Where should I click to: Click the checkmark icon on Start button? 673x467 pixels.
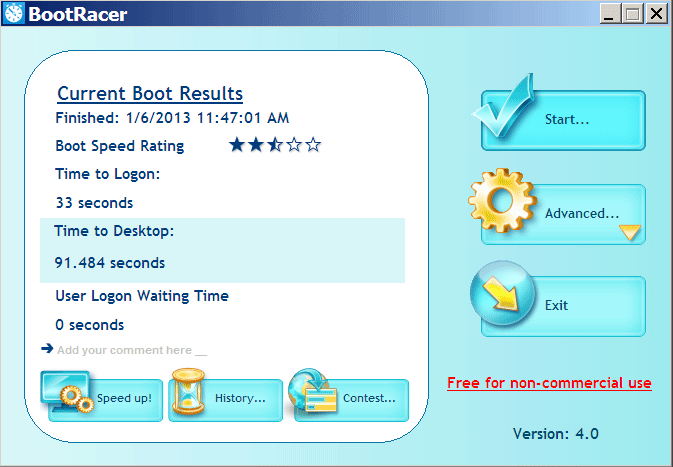pos(505,106)
